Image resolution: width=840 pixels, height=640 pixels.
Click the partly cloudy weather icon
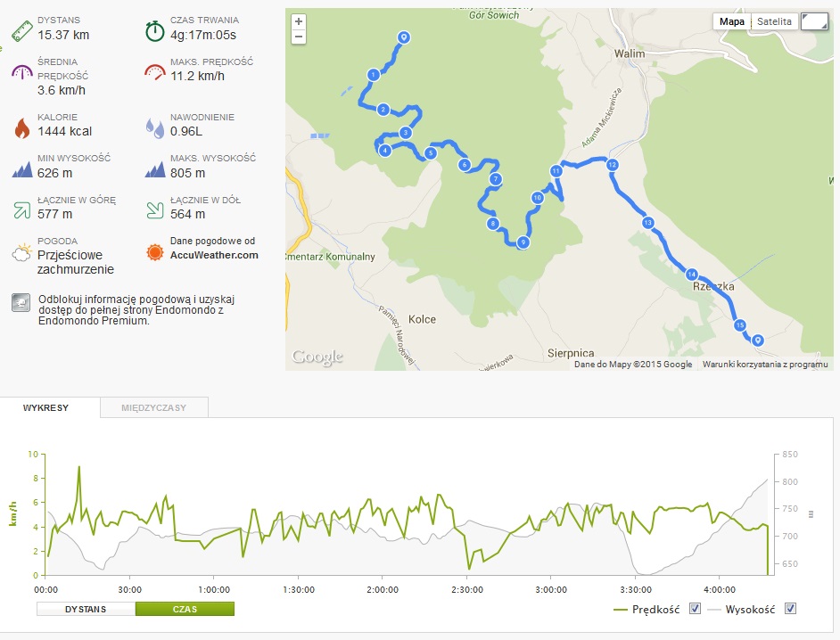coord(21,252)
